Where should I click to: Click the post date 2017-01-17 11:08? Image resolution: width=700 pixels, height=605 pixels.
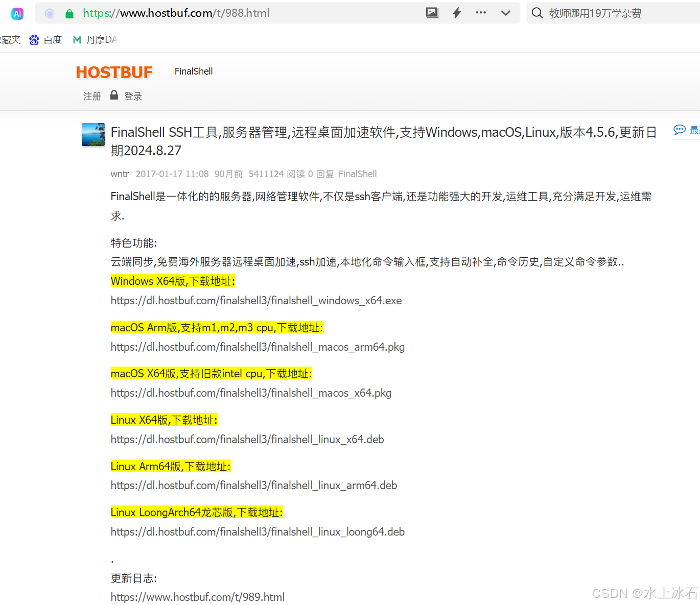click(x=172, y=174)
